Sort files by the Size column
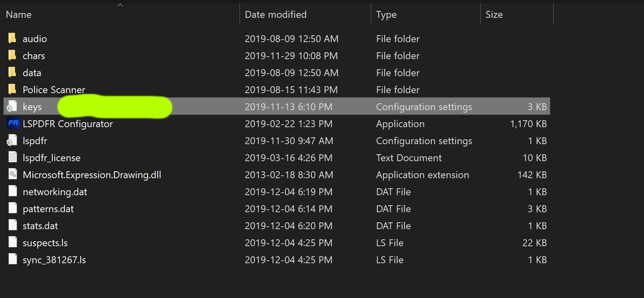The image size is (644, 298). click(495, 14)
